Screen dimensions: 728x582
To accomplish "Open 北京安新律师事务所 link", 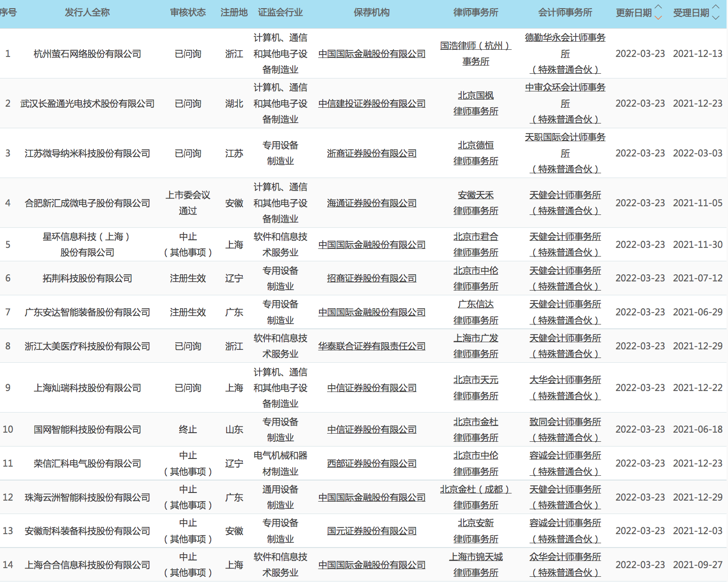I will click(476, 531).
